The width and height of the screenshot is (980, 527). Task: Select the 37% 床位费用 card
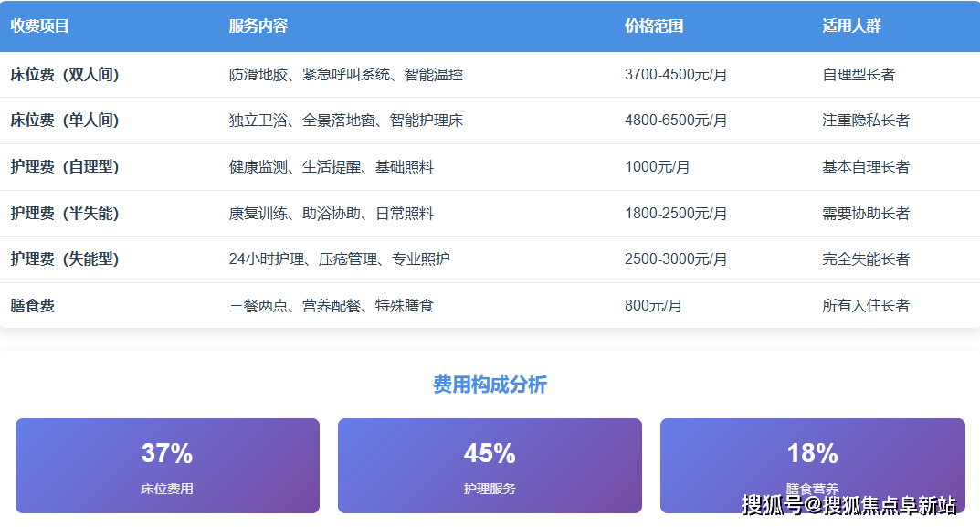pos(165,465)
